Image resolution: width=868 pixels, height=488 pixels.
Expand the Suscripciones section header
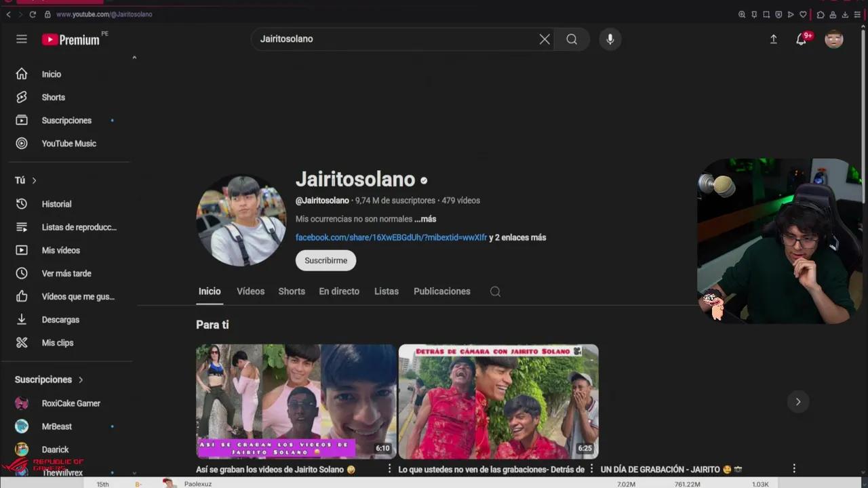[x=49, y=380]
